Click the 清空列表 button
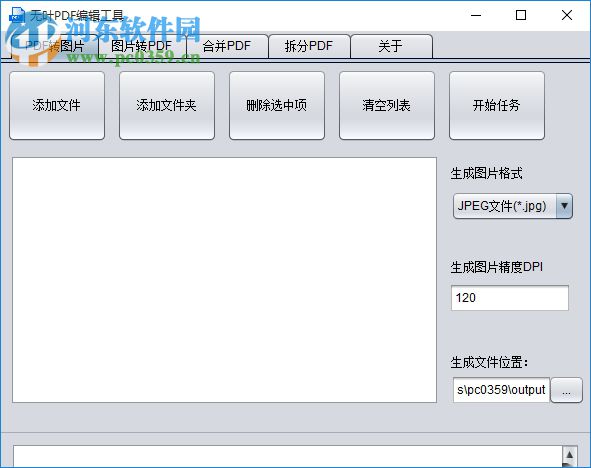 pos(387,106)
